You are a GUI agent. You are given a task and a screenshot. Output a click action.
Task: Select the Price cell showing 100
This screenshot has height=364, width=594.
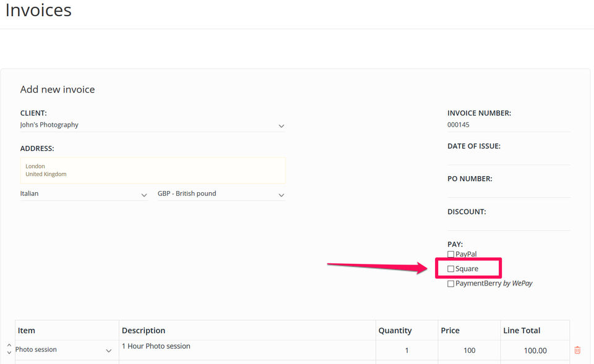[x=469, y=350]
